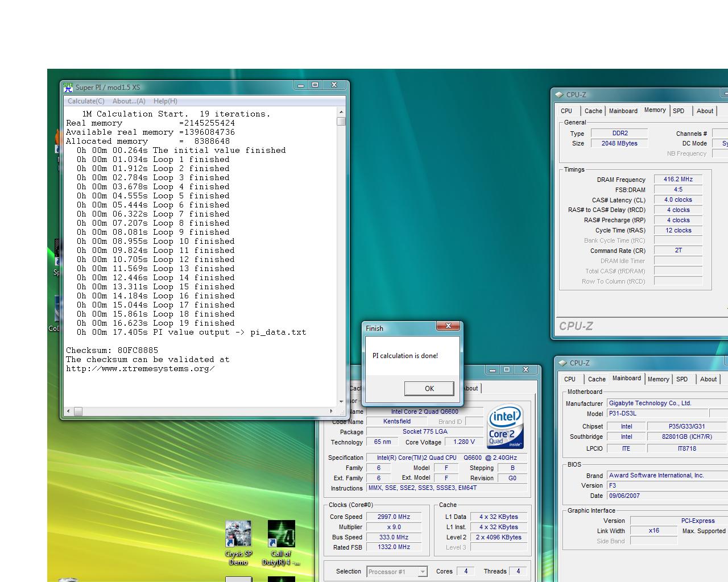Open the About tab in the lower CPU-Z window

tap(709, 379)
